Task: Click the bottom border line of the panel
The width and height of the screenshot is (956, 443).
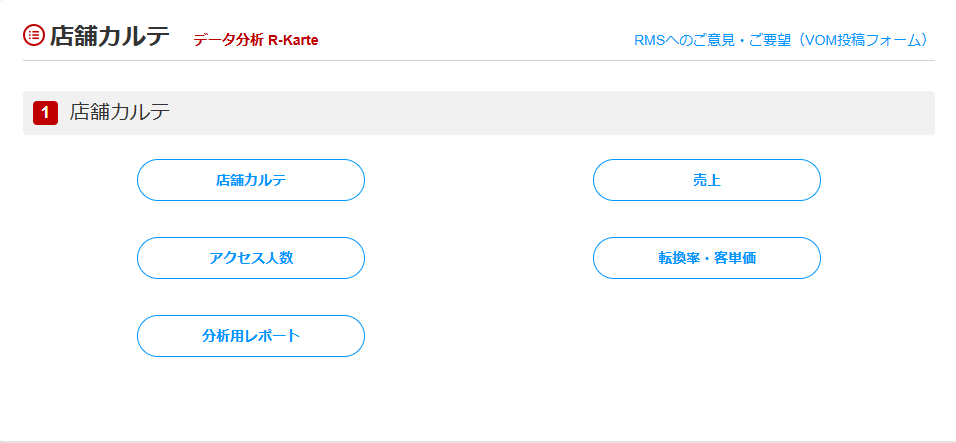Action: click(478, 441)
